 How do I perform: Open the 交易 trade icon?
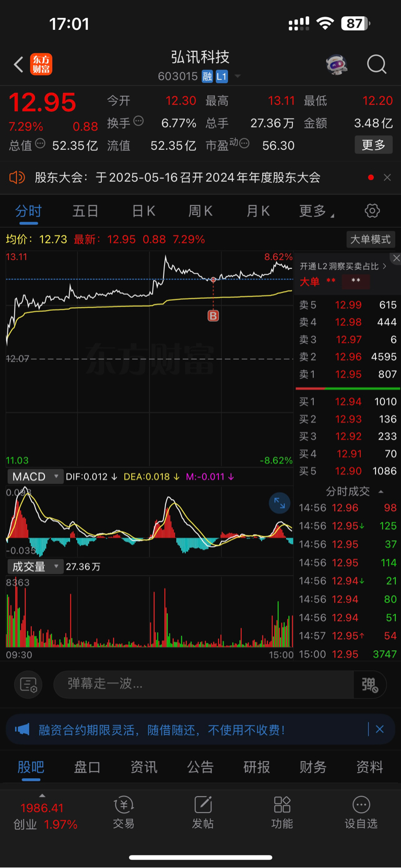124,813
